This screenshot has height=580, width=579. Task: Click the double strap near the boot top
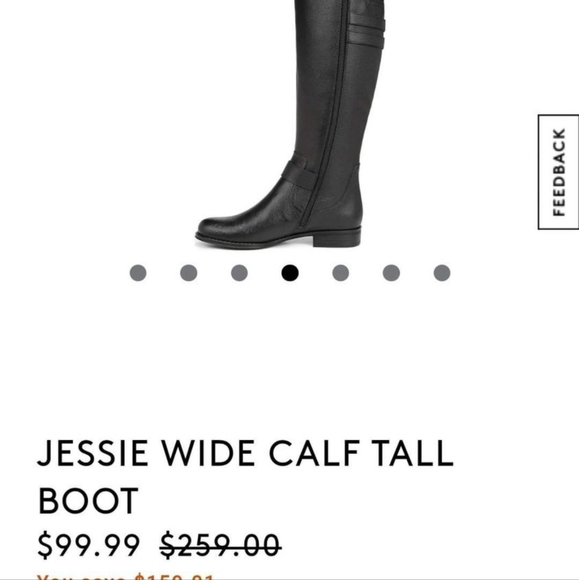click(367, 31)
